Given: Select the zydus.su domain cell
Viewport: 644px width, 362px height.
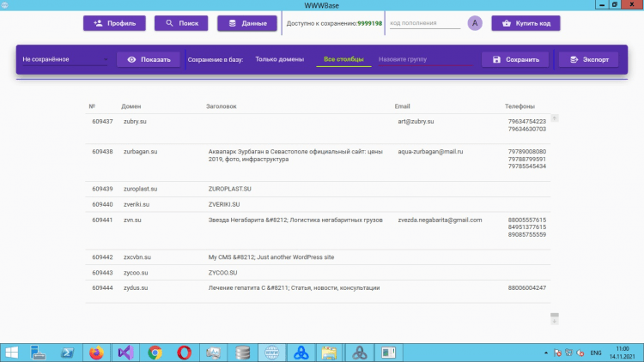Looking at the screenshot, I should [x=136, y=288].
